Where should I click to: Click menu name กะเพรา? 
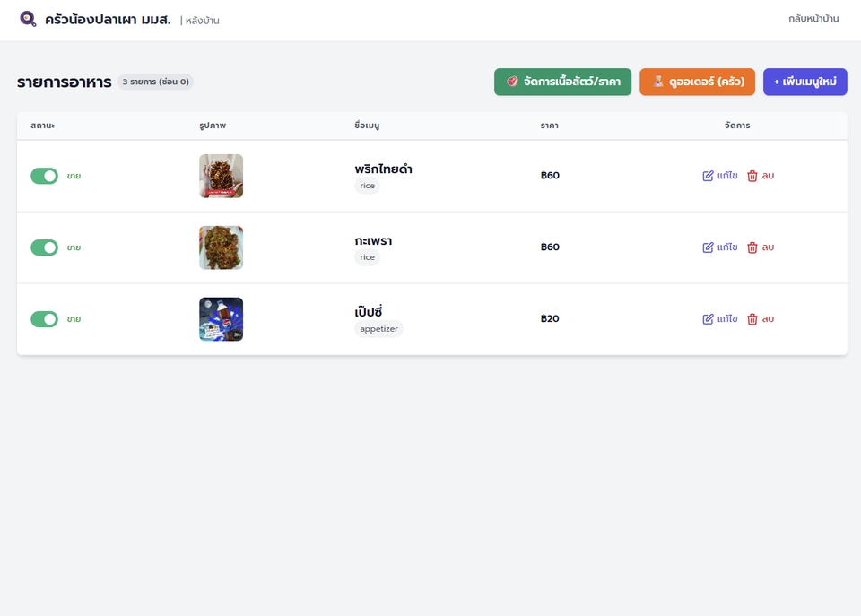tap(373, 241)
